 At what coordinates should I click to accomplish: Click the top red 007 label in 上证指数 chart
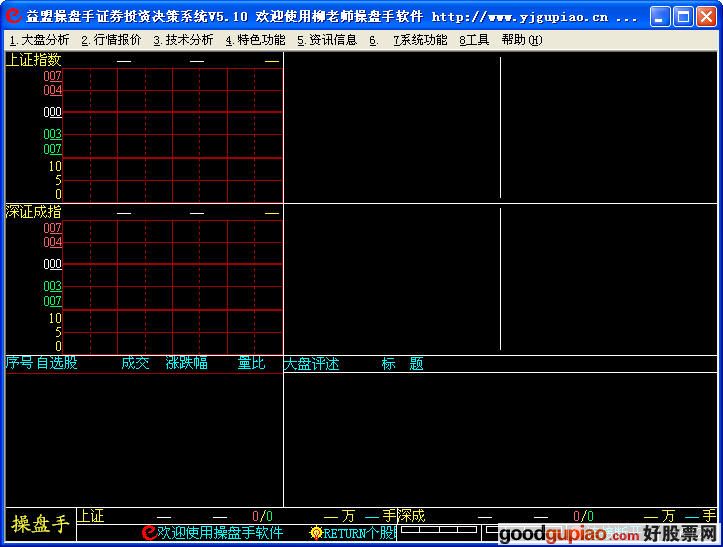(53, 76)
